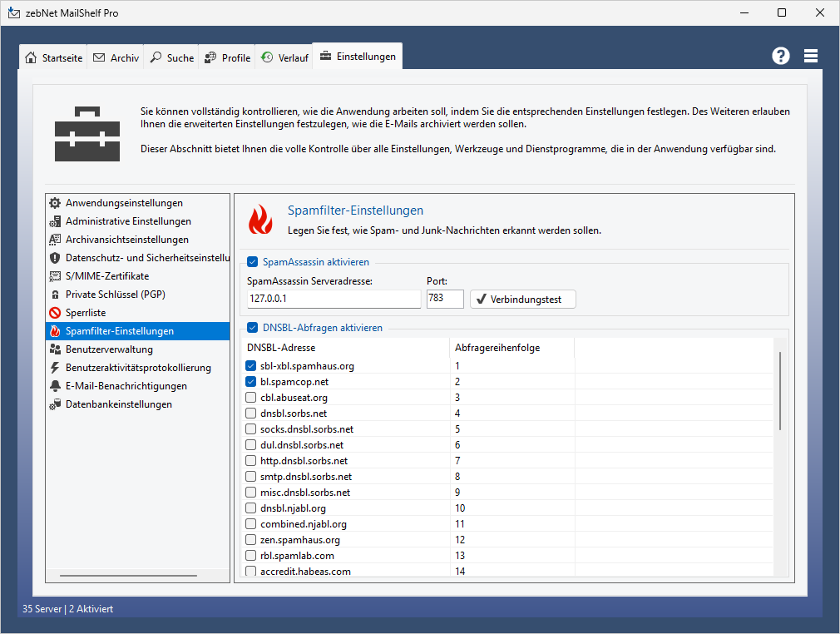Viewport: 840px width, 634px height.
Task: Select the Sperrliste blocked icon
Action: pyautogui.click(x=55, y=313)
